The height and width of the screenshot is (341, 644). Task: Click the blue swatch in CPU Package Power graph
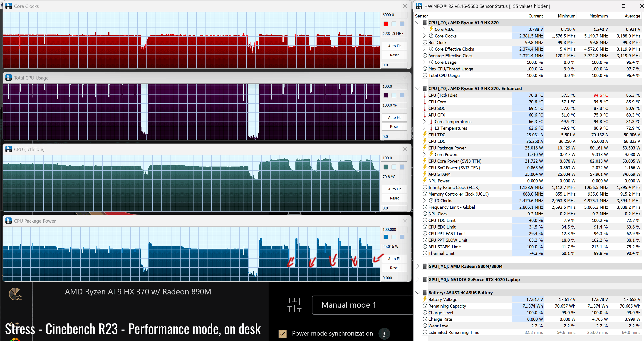point(386,237)
